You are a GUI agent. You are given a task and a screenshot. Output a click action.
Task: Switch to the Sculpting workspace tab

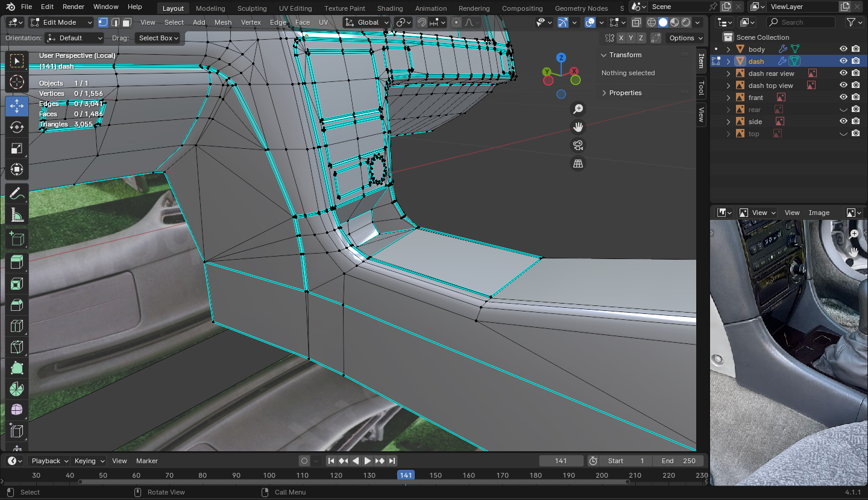pos(252,8)
